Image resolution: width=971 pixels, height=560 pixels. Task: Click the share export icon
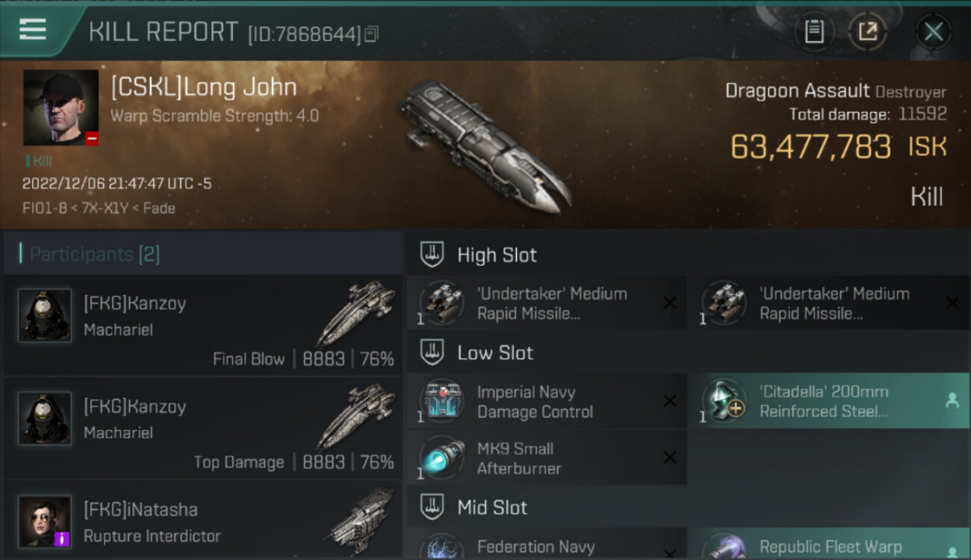pos(868,31)
